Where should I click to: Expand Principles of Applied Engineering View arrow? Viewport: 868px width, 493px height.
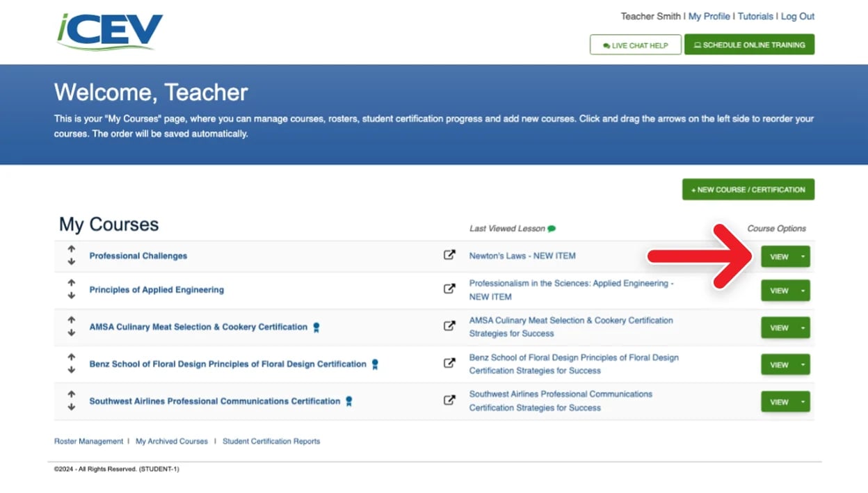click(x=803, y=291)
